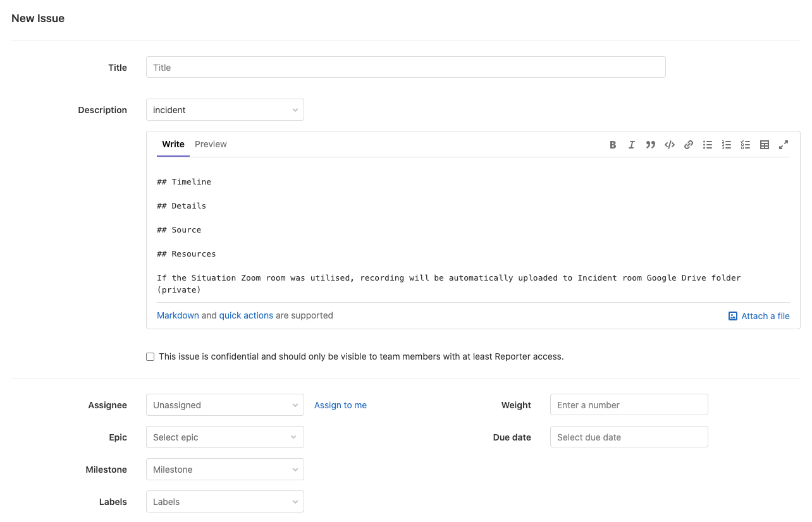The image size is (812, 522).
Task: Switch to the Preview tab
Action: point(211,144)
